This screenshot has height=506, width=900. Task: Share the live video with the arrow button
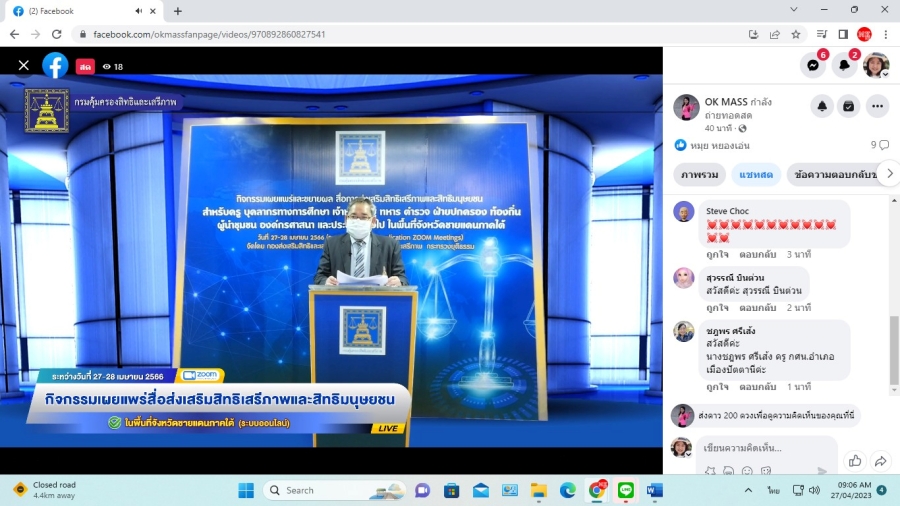pyautogui.click(x=880, y=461)
